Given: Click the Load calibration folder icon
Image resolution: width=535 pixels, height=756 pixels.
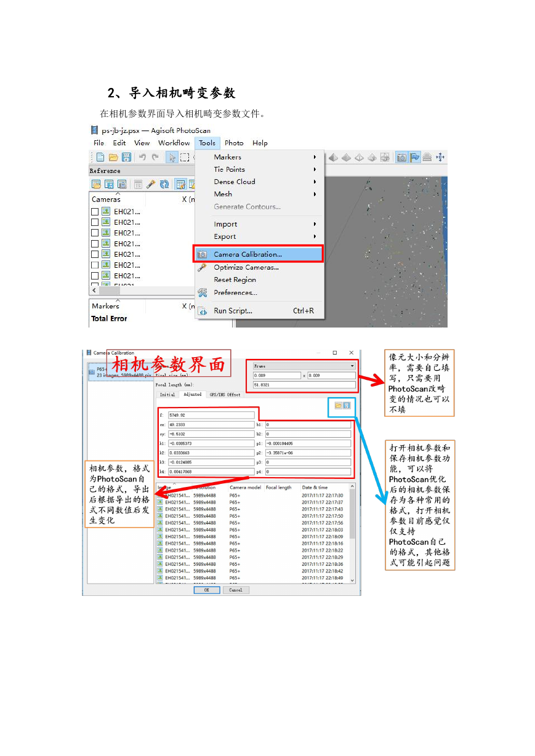Looking at the screenshot, I should (338, 406).
